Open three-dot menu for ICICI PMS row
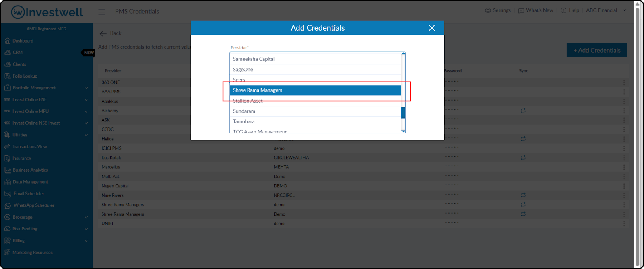The height and width of the screenshot is (269, 644). coord(624,148)
